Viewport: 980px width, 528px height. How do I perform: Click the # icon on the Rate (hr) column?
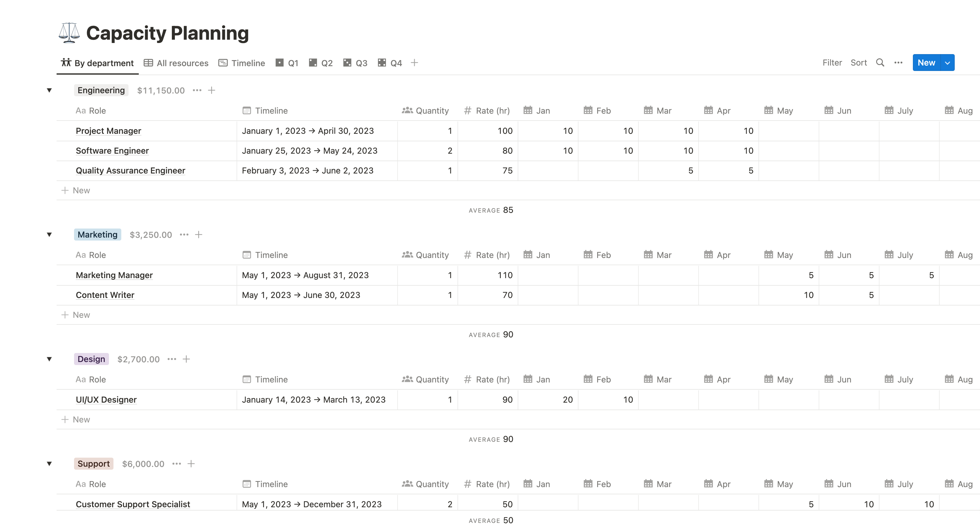pyautogui.click(x=467, y=110)
